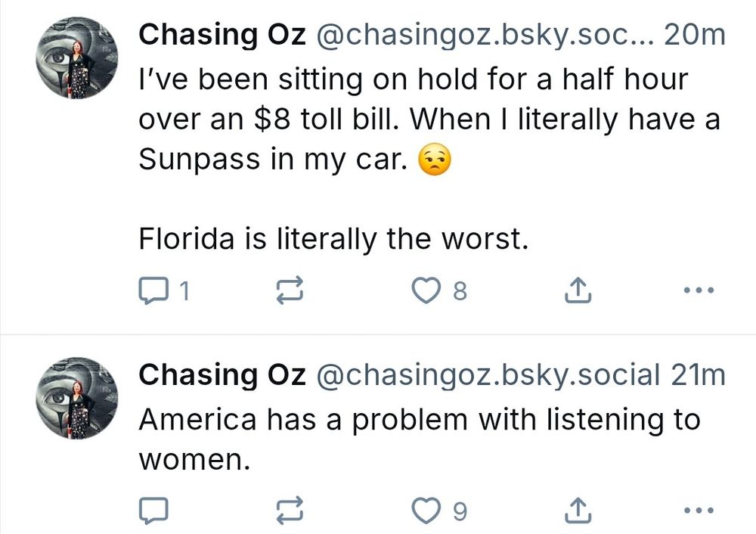756x534 pixels.
Task: Like the post with 9 likes
Action: [x=426, y=511]
